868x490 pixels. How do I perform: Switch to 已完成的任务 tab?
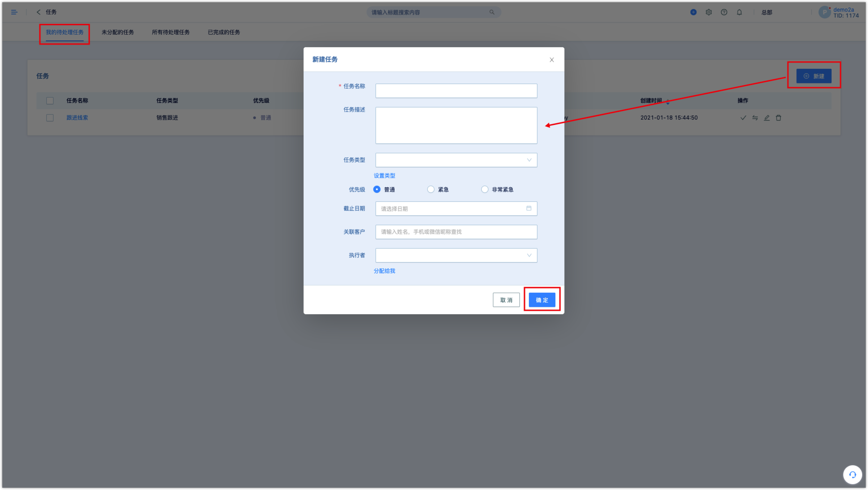tap(224, 32)
